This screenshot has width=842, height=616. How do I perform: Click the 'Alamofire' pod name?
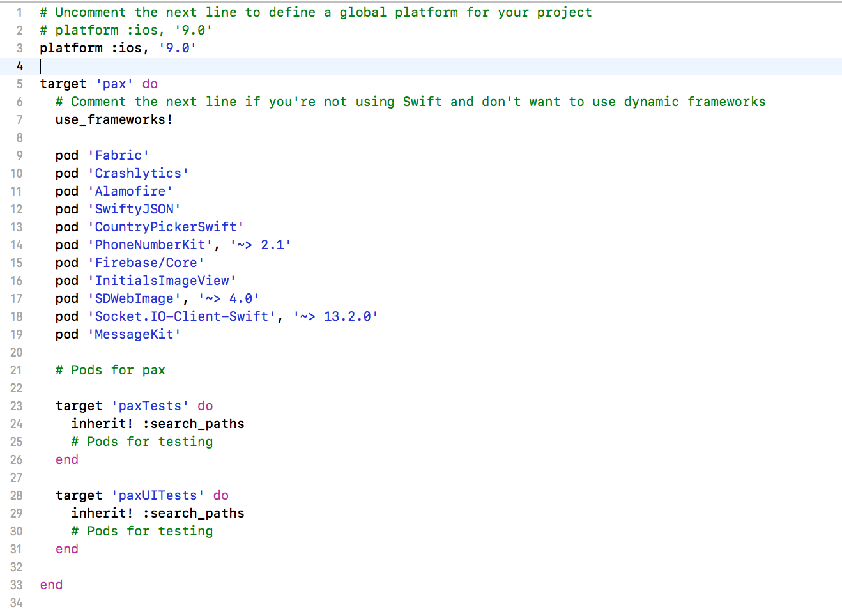pos(130,191)
